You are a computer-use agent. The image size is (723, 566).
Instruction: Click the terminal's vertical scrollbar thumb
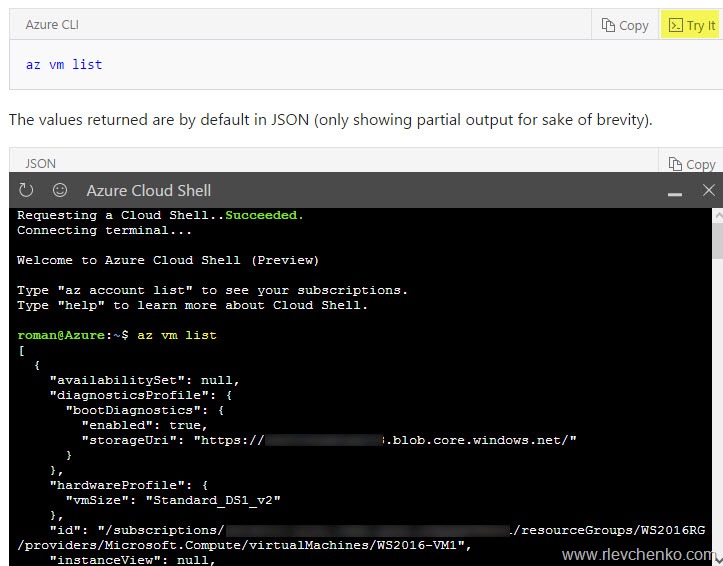[x=715, y=242]
